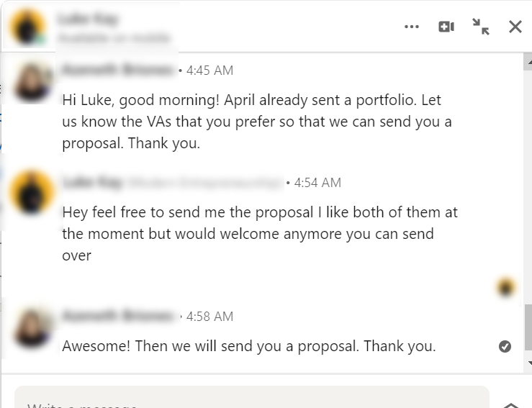The height and width of the screenshot is (408, 532).
Task: Click the Write a message field
Action: coord(252,397)
